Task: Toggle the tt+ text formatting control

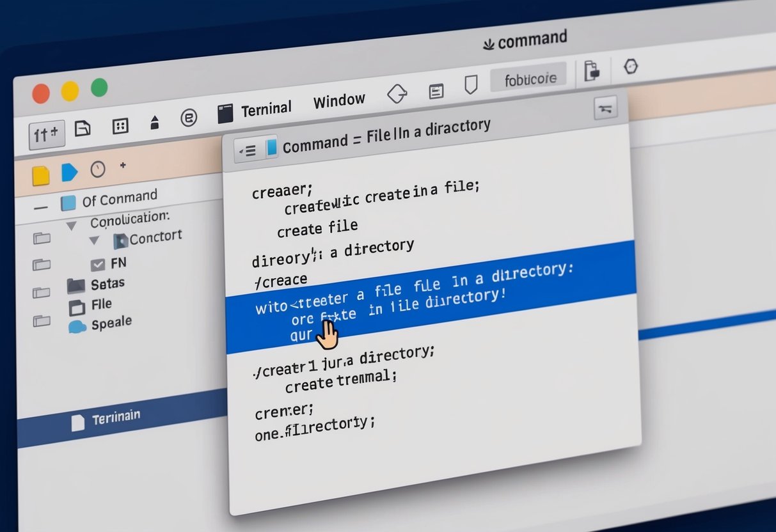Action: pyautogui.click(x=46, y=134)
